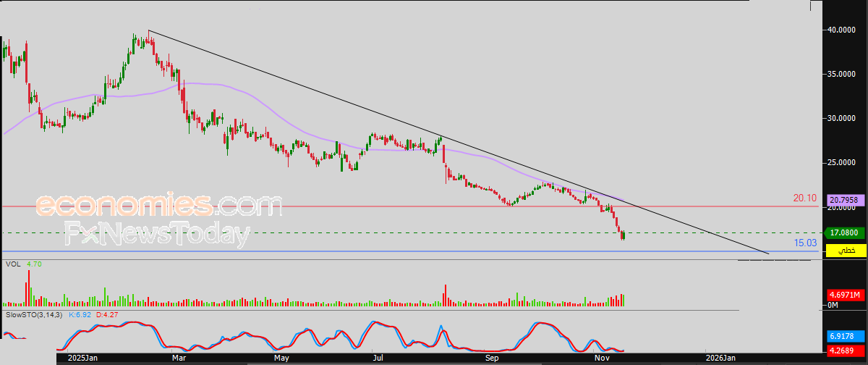Click the D:4.27 stochastic readout
Image resolution: width=868 pixels, height=365 pixels.
[109, 316]
